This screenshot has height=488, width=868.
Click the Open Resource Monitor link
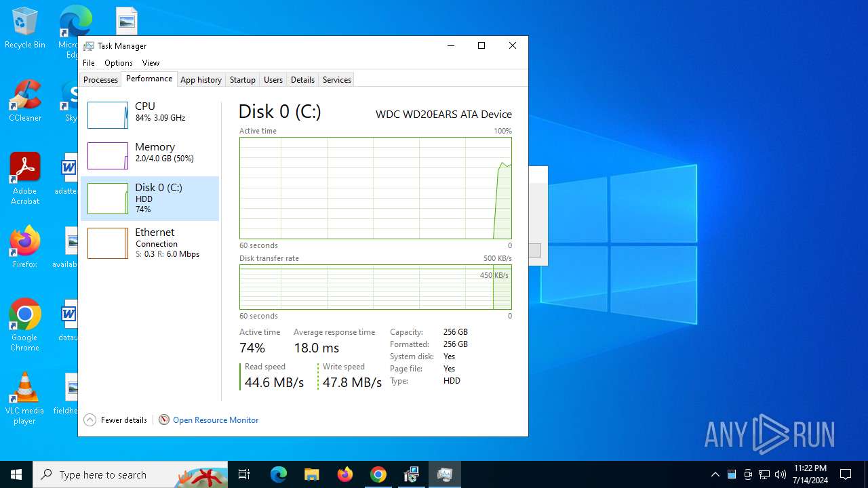(216, 420)
